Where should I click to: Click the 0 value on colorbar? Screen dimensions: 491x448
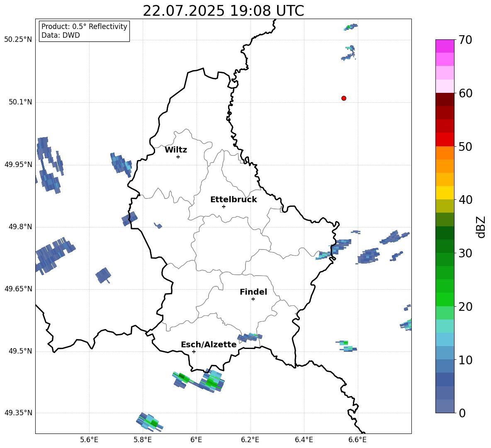[x=462, y=413]
